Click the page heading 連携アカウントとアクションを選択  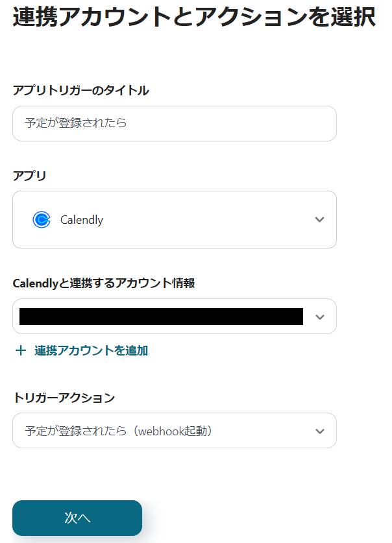tap(193, 18)
